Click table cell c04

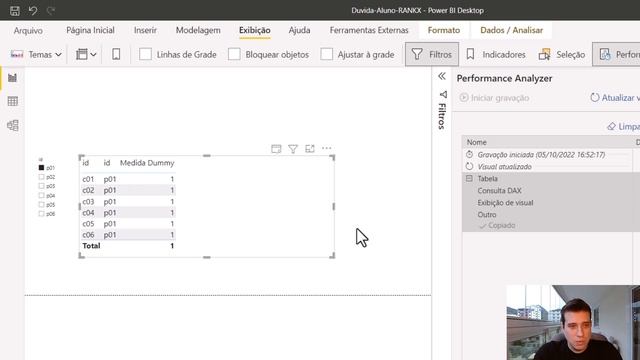click(88, 213)
